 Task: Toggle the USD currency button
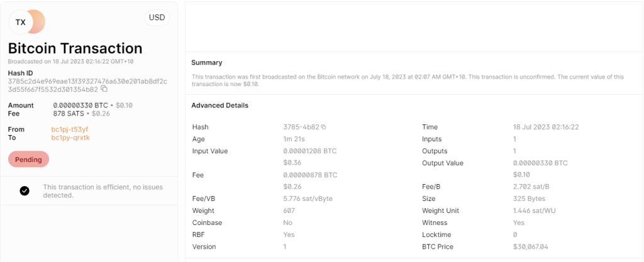[x=157, y=18]
